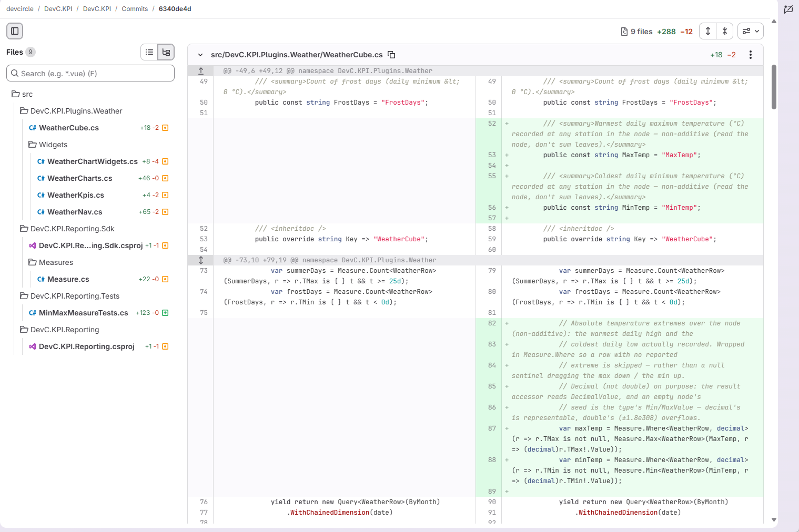Collapse all diff files button
The image size is (799, 532).
pyautogui.click(x=725, y=31)
